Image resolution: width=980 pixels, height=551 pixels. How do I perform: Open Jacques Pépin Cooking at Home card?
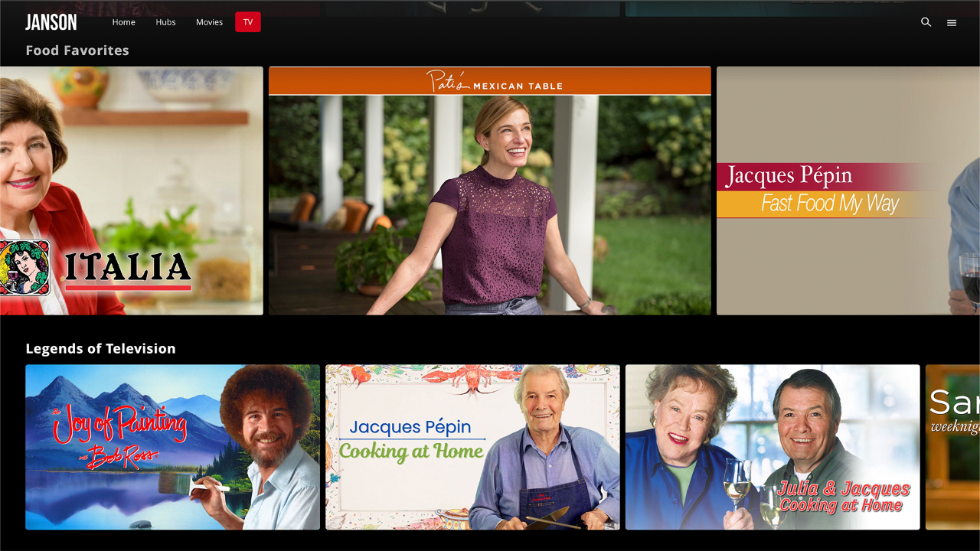472,447
